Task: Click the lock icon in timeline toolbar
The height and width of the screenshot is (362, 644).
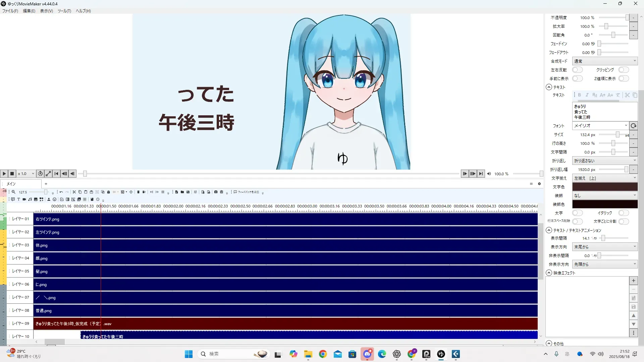Action: click(108, 192)
